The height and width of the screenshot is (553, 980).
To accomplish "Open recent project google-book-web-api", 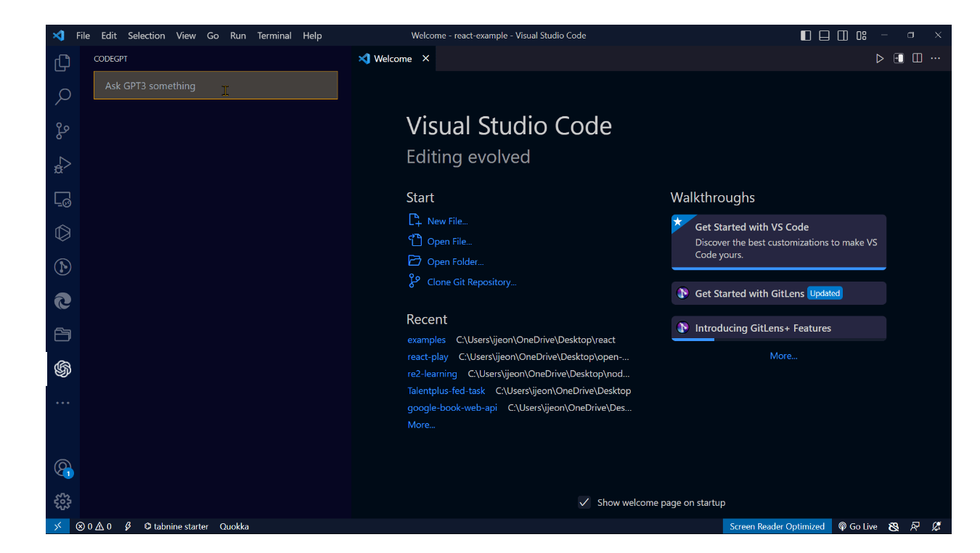I will (x=452, y=408).
